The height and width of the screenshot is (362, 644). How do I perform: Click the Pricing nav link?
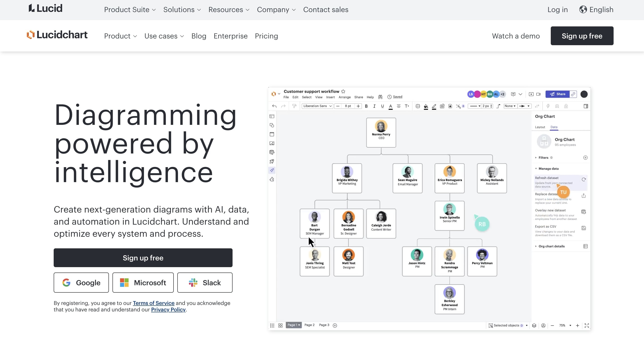point(266,36)
